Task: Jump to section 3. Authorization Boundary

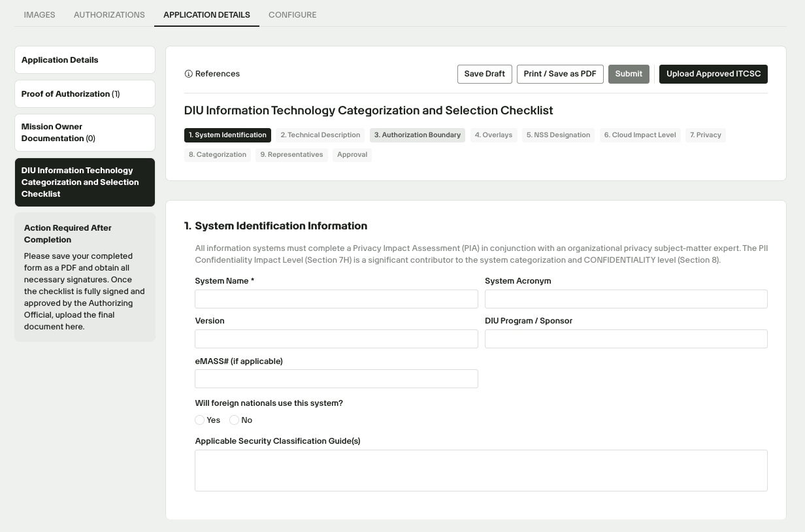Action: [x=418, y=135]
